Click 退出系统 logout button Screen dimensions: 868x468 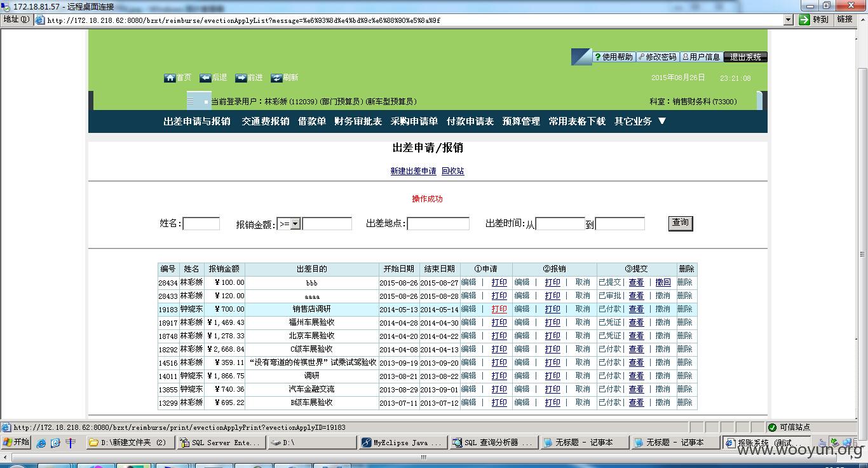[x=745, y=57]
